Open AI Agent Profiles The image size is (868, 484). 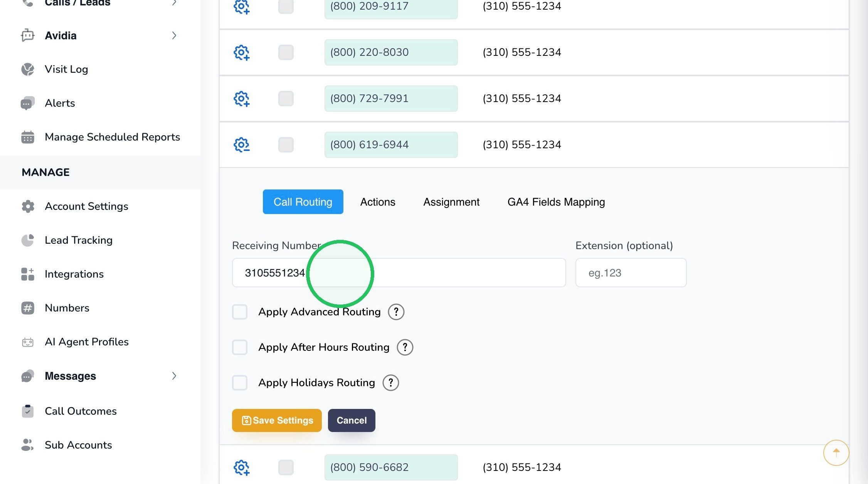pyautogui.click(x=87, y=342)
